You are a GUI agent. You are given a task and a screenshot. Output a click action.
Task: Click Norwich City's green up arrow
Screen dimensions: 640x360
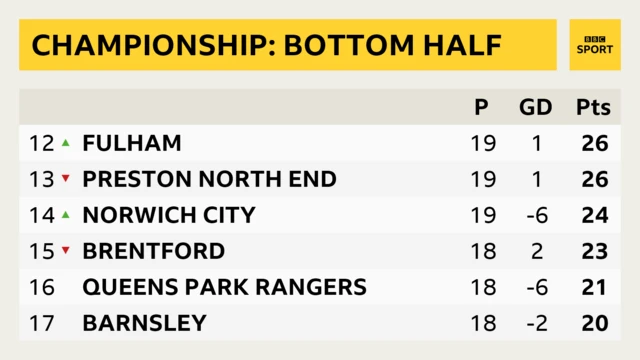pyautogui.click(x=66, y=215)
